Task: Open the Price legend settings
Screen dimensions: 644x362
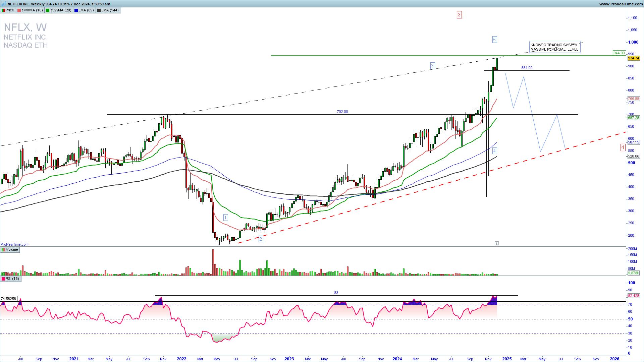Action: pos(8,10)
